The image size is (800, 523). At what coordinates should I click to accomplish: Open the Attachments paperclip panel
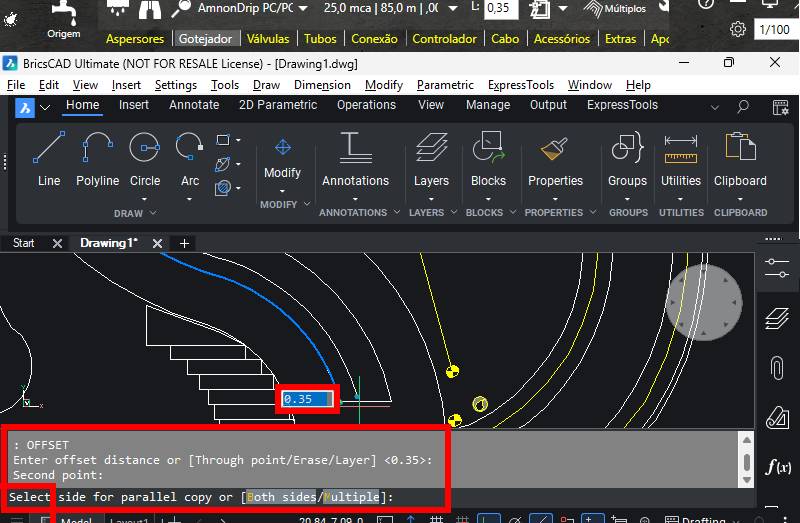[776, 367]
